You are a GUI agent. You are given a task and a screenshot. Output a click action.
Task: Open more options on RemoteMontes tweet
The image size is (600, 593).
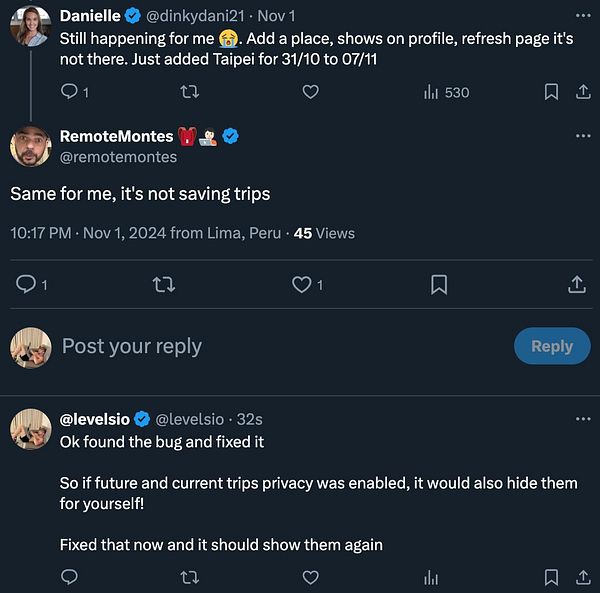(583, 136)
